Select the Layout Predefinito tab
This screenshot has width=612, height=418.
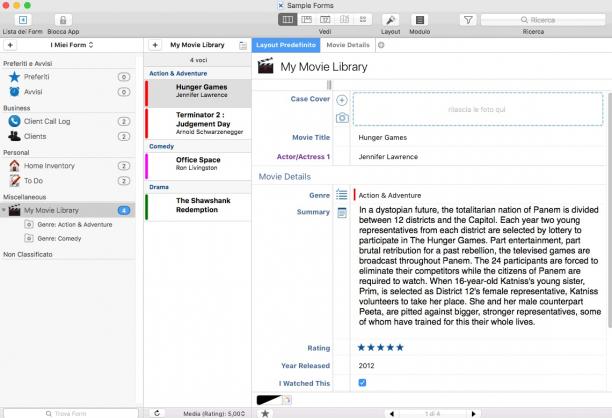coord(286,45)
